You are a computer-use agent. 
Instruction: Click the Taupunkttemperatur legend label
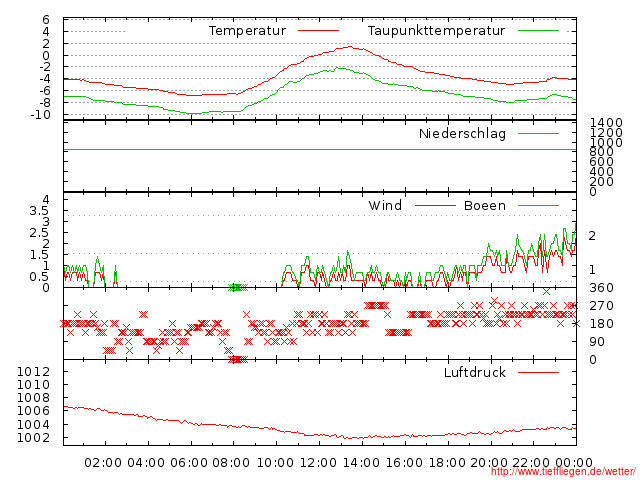coord(436,31)
